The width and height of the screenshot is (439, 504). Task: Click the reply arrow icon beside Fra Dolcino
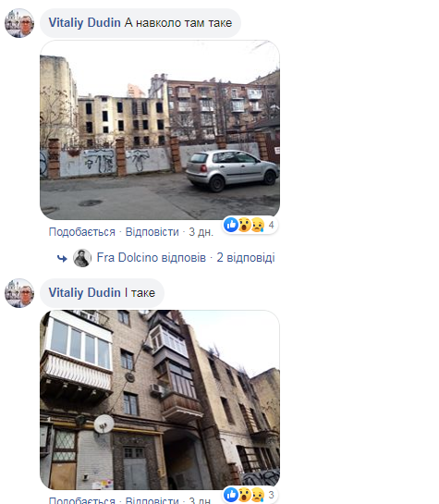[x=62, y=258]
